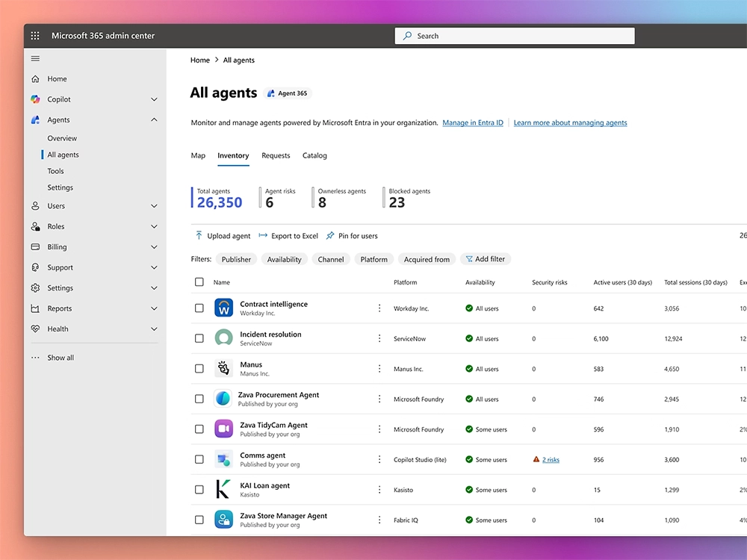This screenshot has height=560, width=747.
Task: Click into the Search field
Action: pos(515,36)
